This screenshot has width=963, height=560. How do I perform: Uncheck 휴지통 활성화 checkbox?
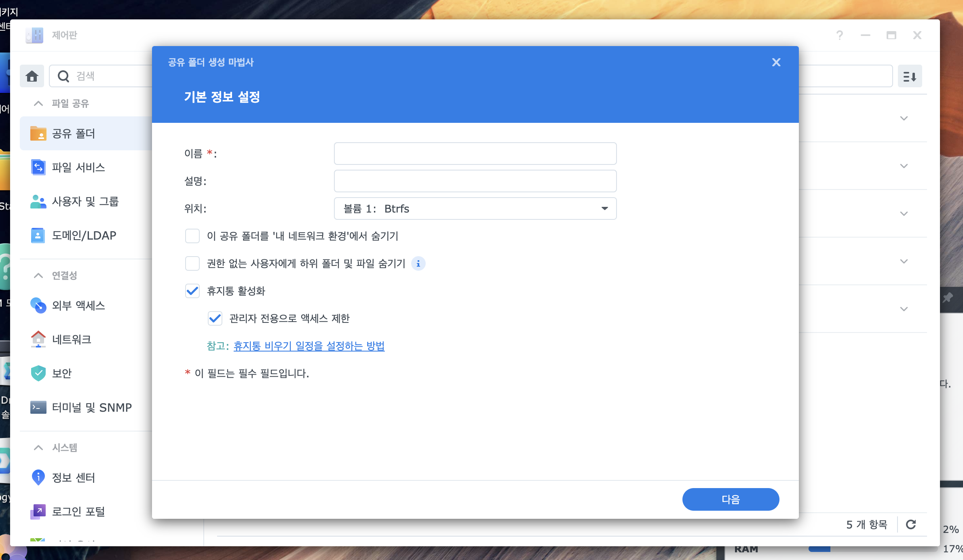(192, 291)
